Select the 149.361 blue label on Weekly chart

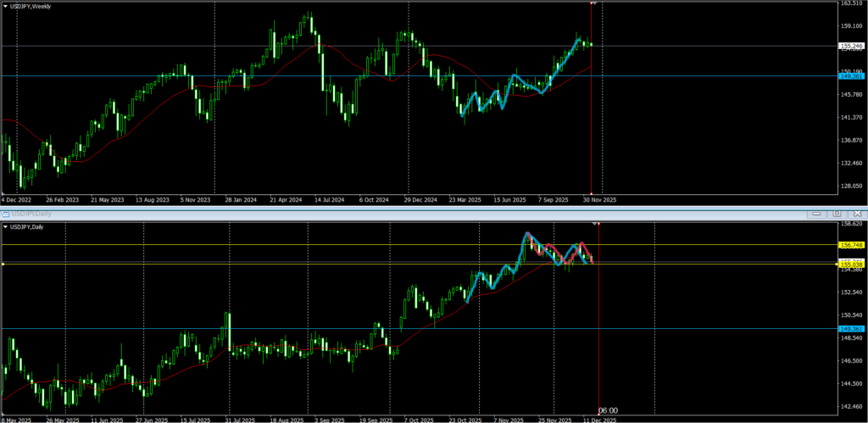point(850,76)
